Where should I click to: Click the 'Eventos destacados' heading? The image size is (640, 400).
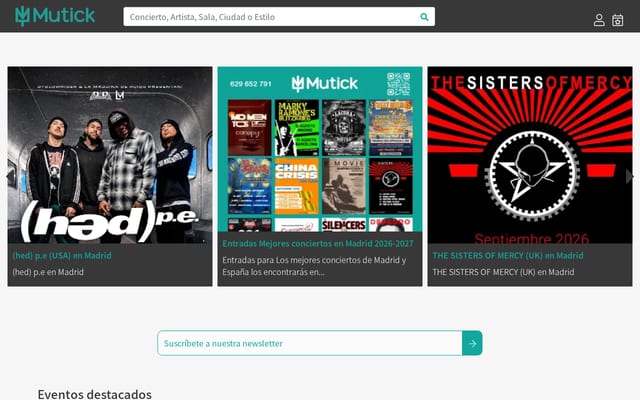pyautogui.click(x=95, y=394)
